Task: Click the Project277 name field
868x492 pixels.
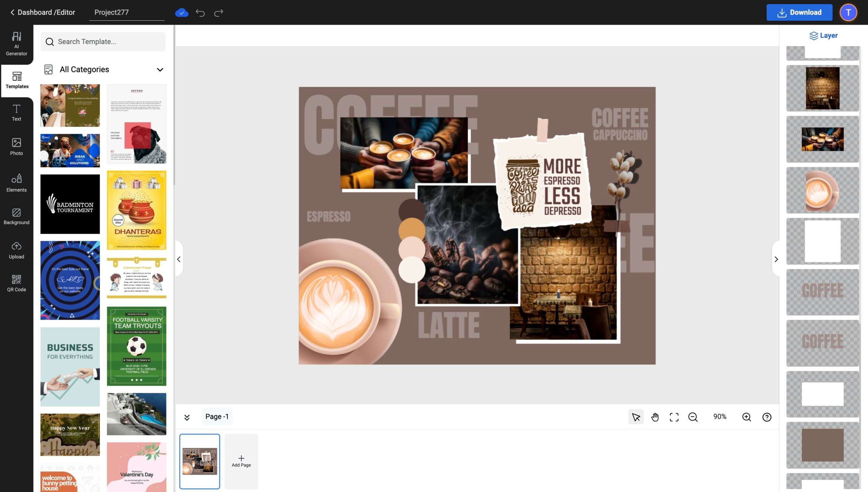Action: coord(127,12)
